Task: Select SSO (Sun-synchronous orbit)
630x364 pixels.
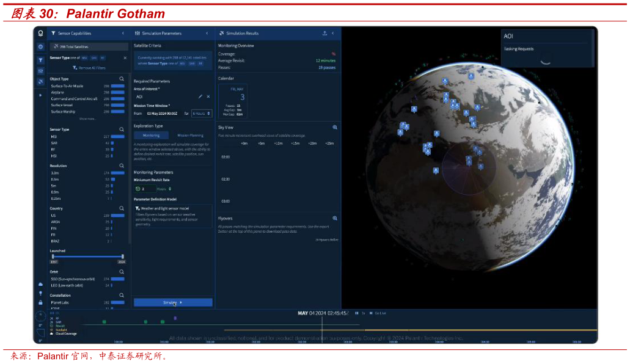Action: coord(87,279)
